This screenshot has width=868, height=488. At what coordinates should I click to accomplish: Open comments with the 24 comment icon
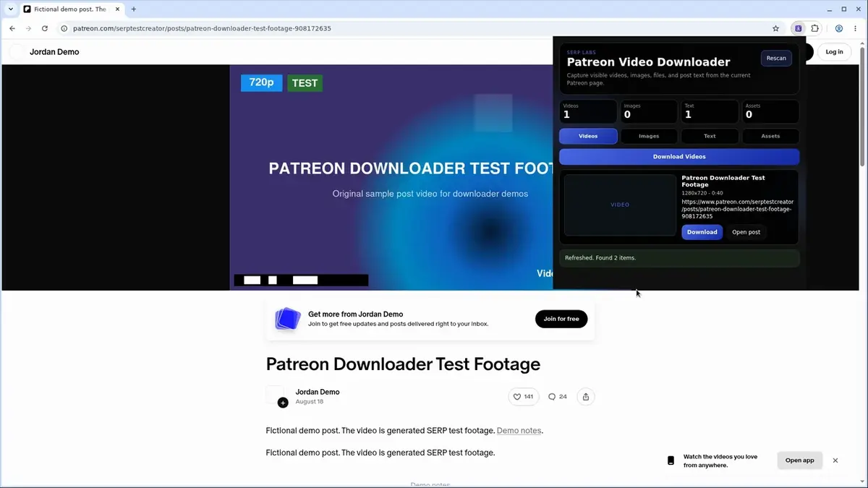click(x=558, y=396)
